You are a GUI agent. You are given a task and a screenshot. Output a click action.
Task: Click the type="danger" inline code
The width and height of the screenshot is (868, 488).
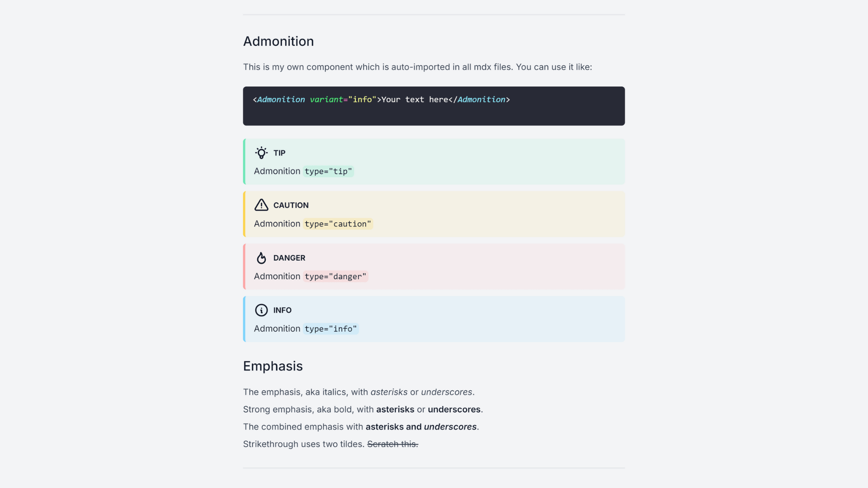(x=335, y=277)
